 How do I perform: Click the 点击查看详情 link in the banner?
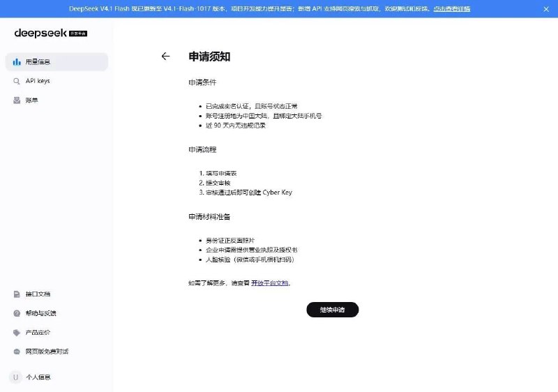(x=451, y=9)
